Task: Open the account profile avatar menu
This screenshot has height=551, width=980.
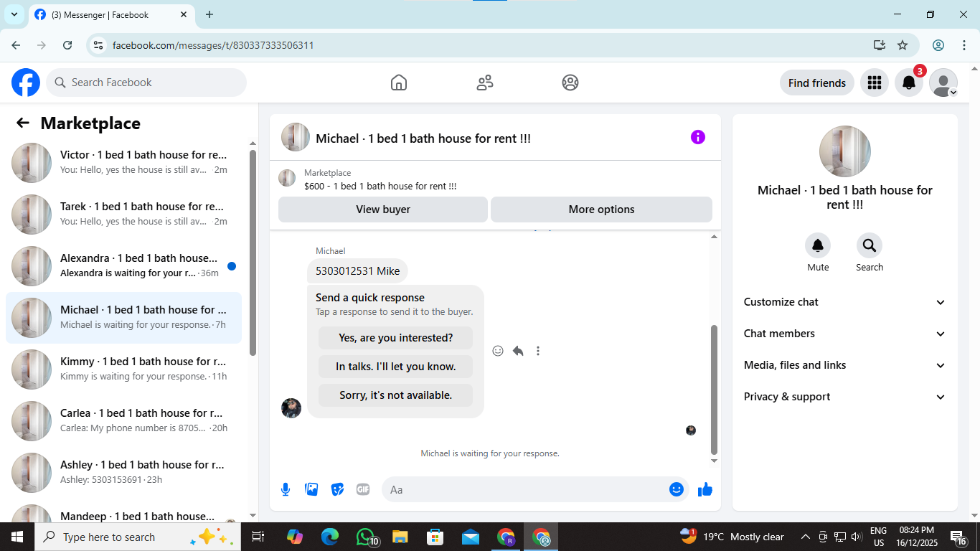Action: click(943, 83)
